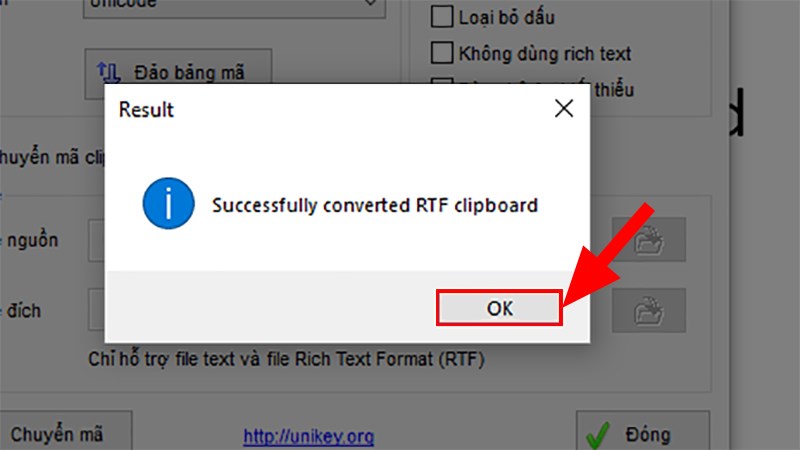The height and width of the screenshot is (450, 800).
Task: Browse for the destination file via folder icon
Action: point(648,310)
